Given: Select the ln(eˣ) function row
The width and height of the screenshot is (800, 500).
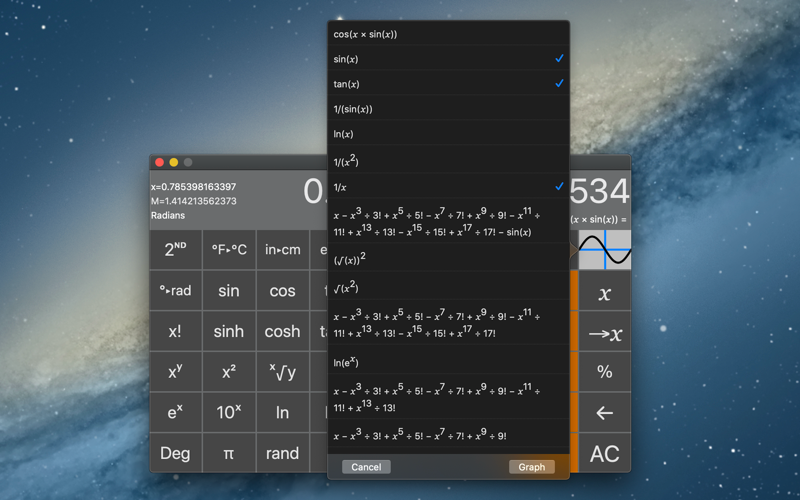Looking at the screenshot, I should (x=448, y=360).
